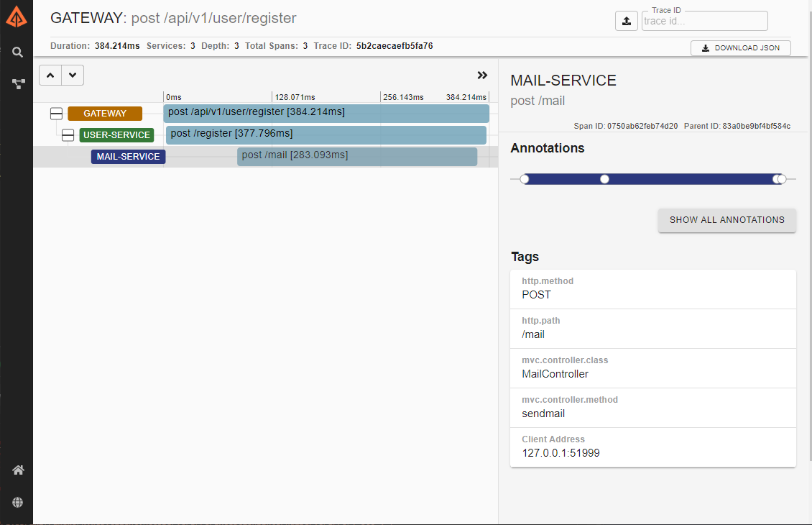Click the first annotation dot on the timeline
Image resolution: width=812 pixels, height=525 pixels.
click(525, 179)
